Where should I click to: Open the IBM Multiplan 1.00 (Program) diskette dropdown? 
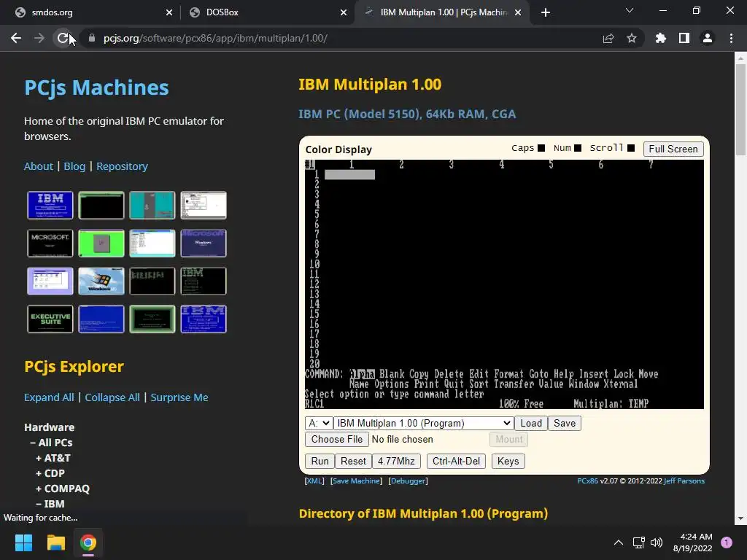(x=424, y=423)
